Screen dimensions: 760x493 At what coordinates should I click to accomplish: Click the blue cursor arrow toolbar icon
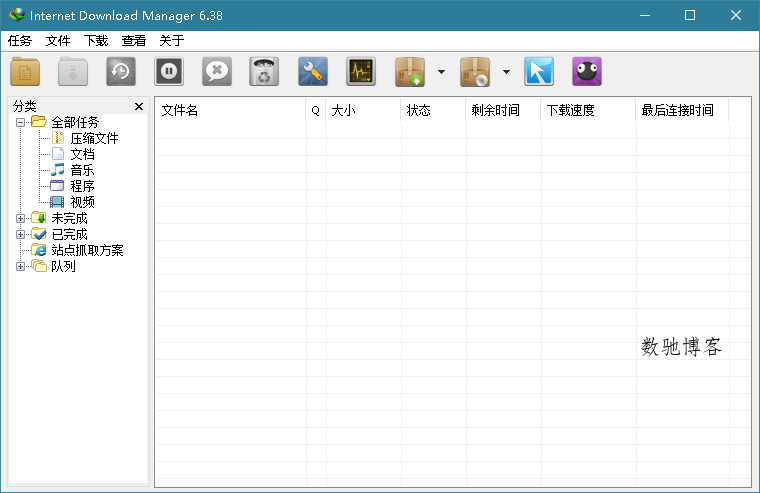click(538, 72)
